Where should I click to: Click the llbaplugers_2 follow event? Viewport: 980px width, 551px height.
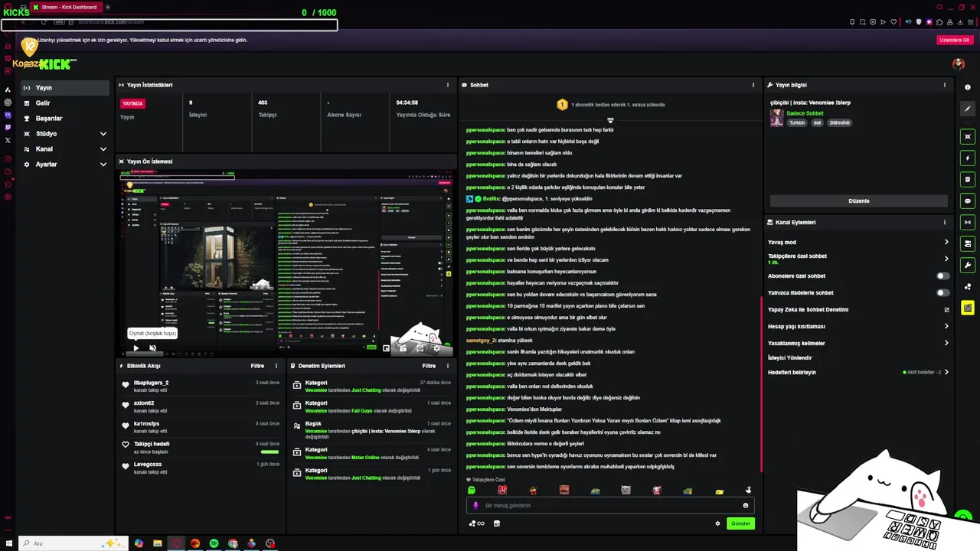click(x=202, y=386)
